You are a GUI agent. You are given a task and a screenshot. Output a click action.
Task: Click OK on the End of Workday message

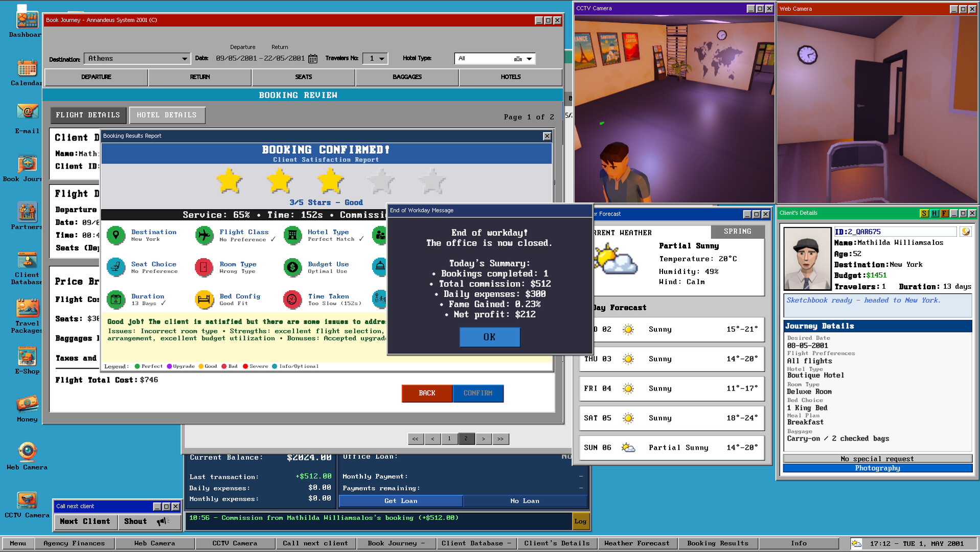pos(489,337)
